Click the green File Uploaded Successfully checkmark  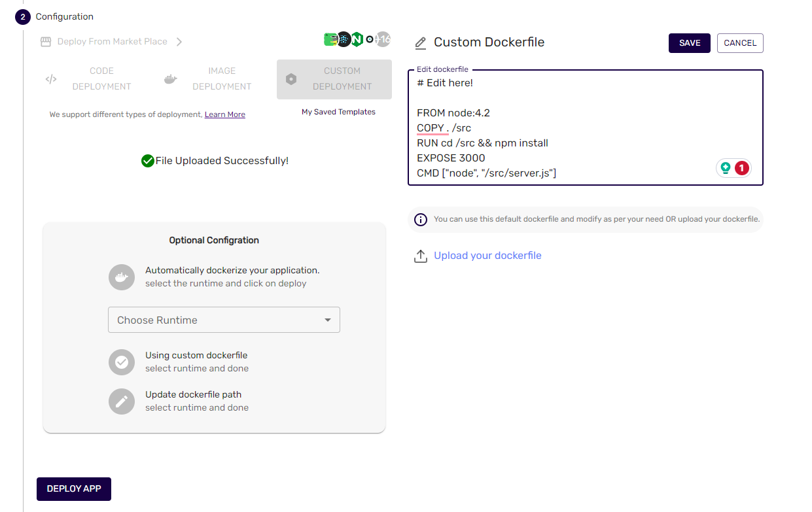[147, 160]
